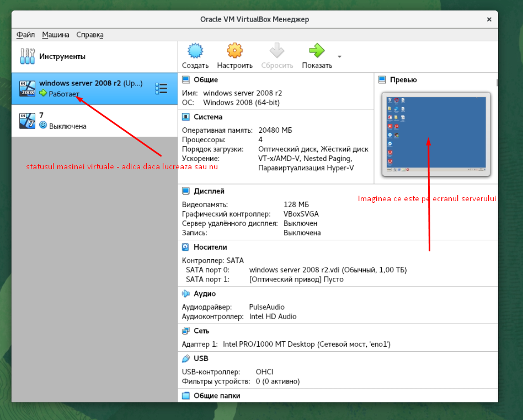
Task: Open VM settings via Настроить gear icon
Action: tap(234, 51)
